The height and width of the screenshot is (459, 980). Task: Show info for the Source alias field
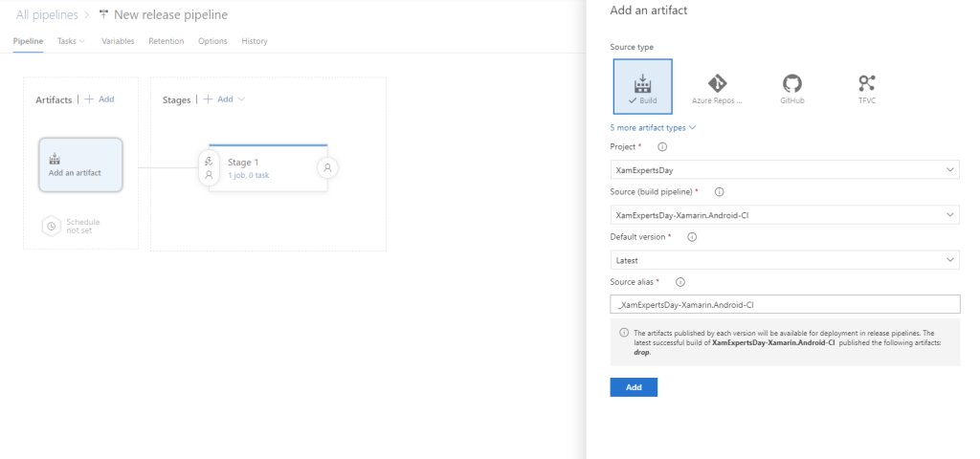tap(680, 282)
